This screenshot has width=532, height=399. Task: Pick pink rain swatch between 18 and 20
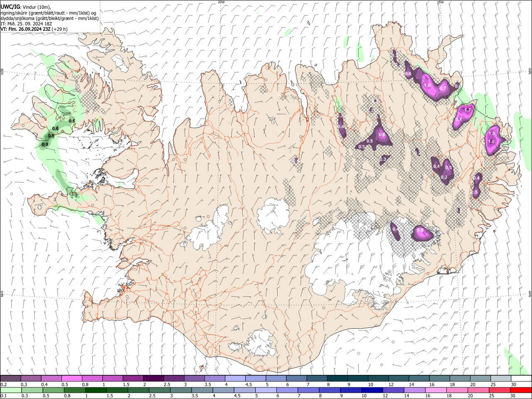(x=457, y=390)
